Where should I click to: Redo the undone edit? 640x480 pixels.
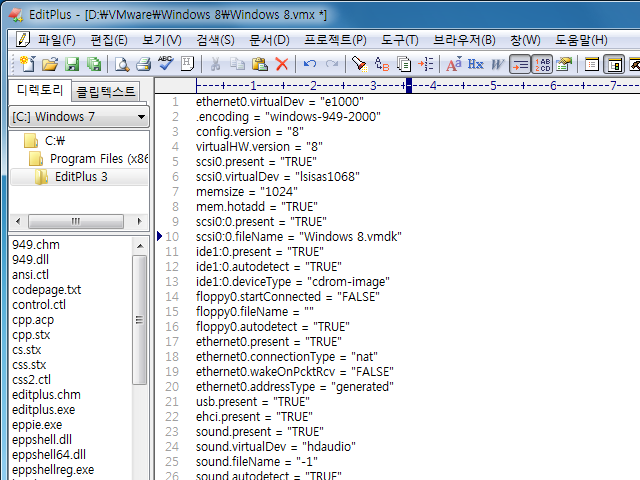click(332, 64)
